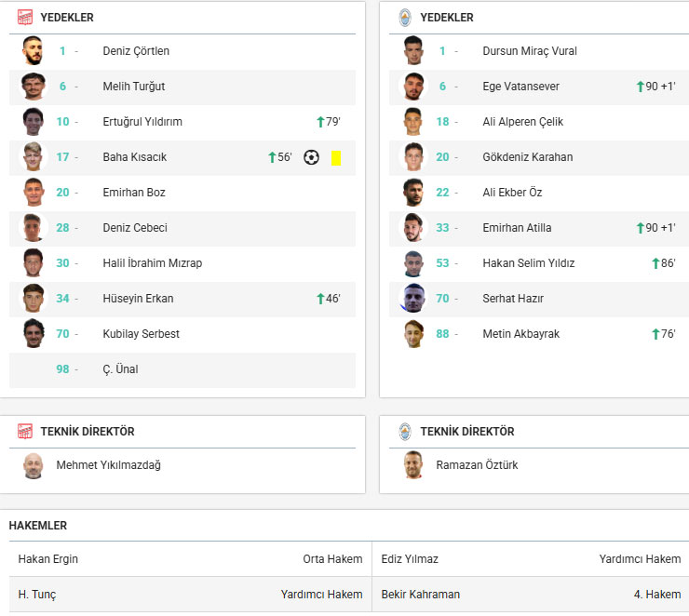
Task: Click the substitution arrow at 46' for Hüseyin Erkan
Action: point(320,299)
